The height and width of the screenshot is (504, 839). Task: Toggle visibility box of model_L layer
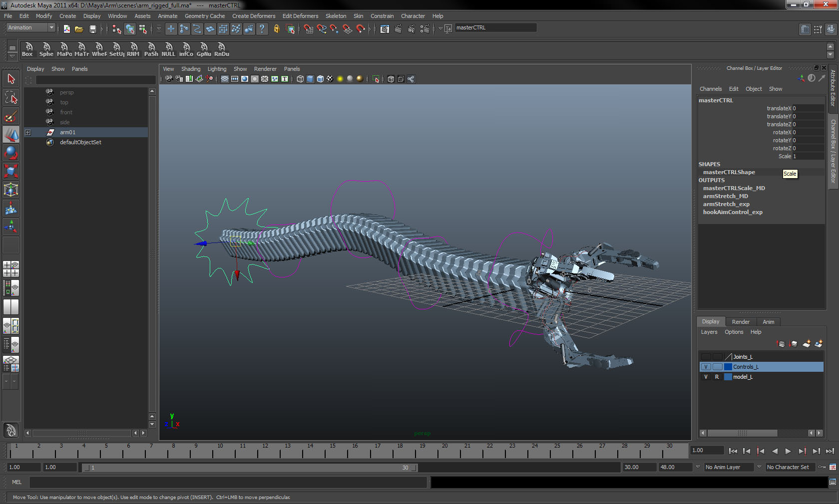(x=706, y=377)
